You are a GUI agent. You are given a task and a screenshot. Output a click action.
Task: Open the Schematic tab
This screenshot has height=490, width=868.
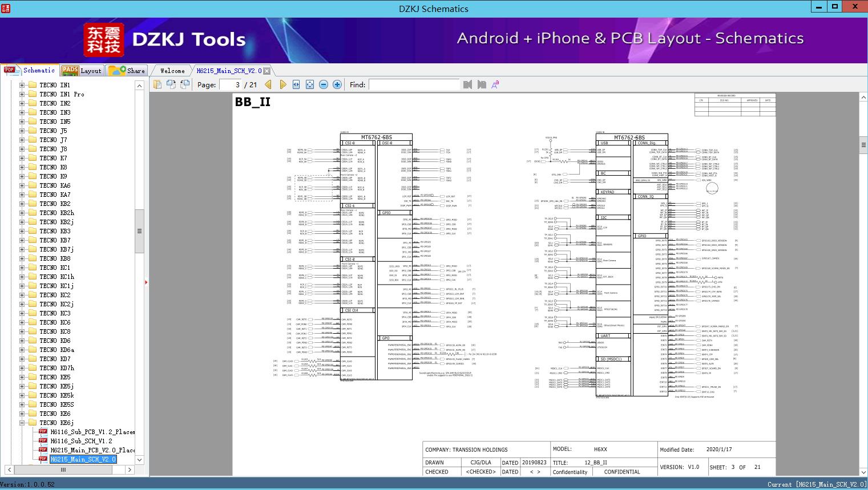point(30,70)
